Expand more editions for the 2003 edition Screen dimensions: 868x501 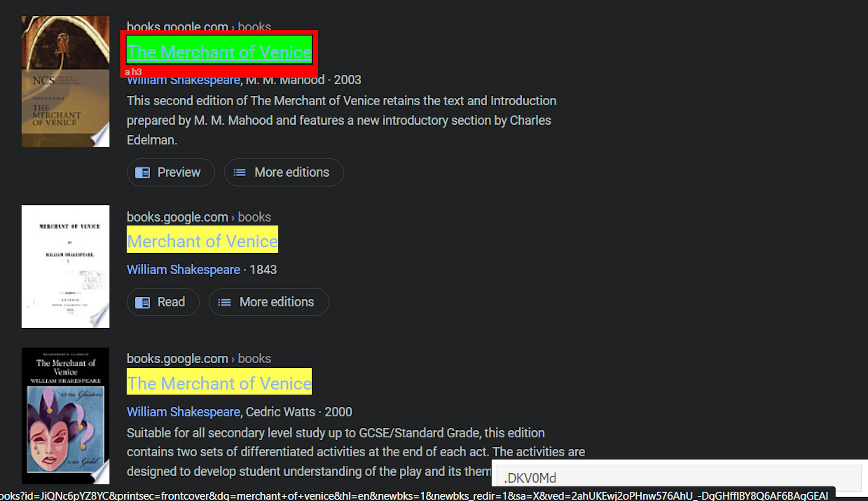click(x=283, y=172)
